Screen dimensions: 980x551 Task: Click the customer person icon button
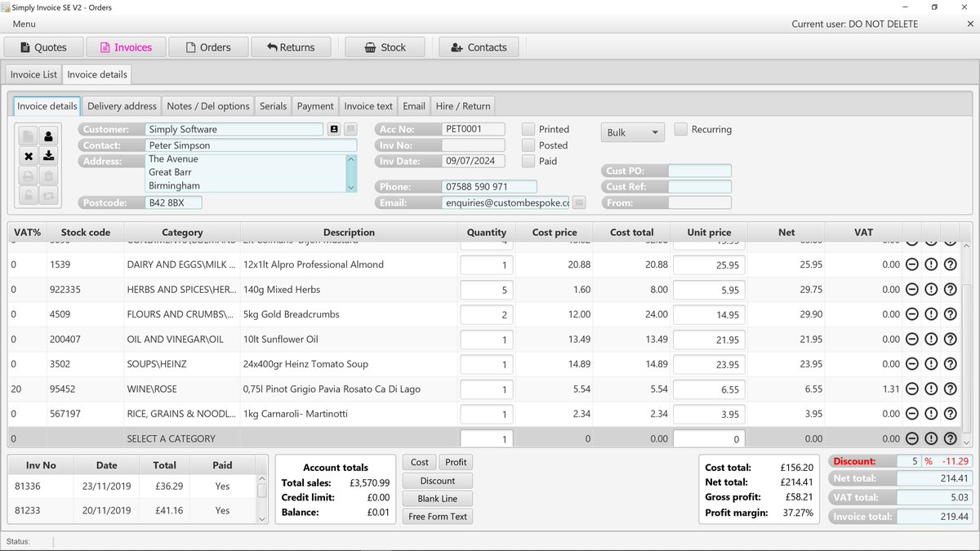(x=48, y=136)
